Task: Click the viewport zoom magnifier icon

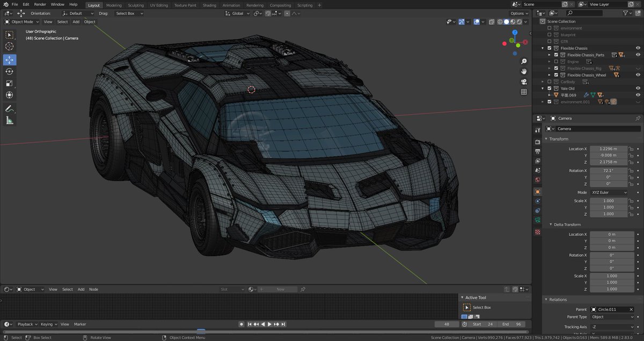Action: click(523, 60)
